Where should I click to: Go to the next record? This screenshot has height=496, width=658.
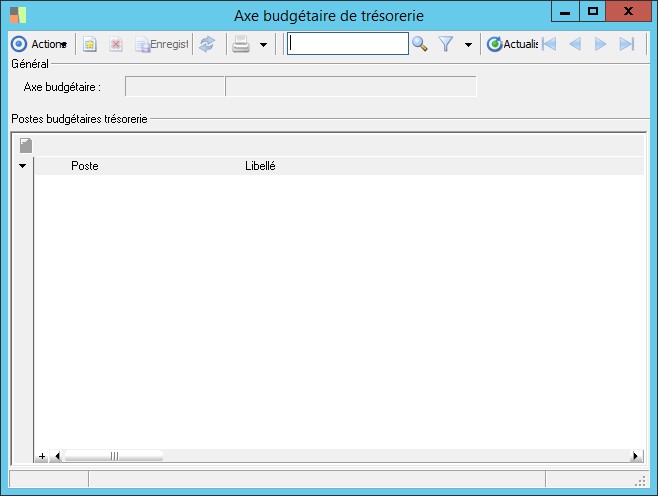[601, 44]
